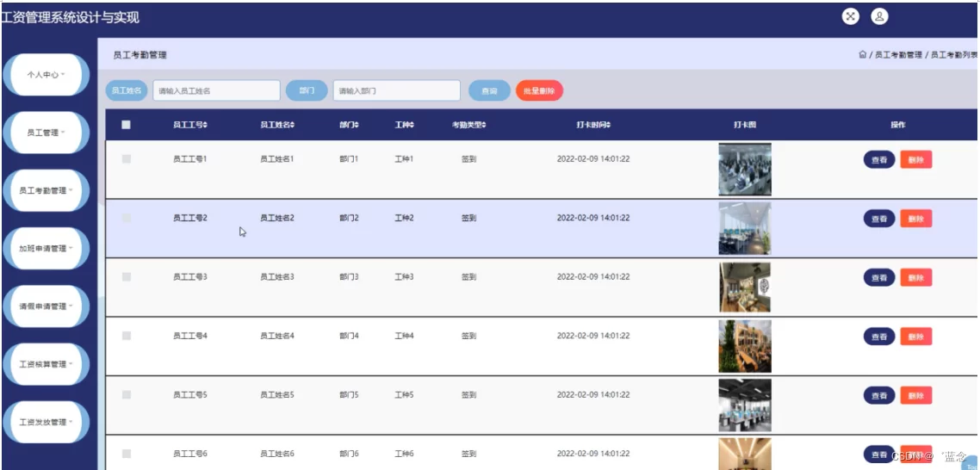Open the 工资核算管理 menu item
Viewport: 980px width, 470px height.
(46, 364)
